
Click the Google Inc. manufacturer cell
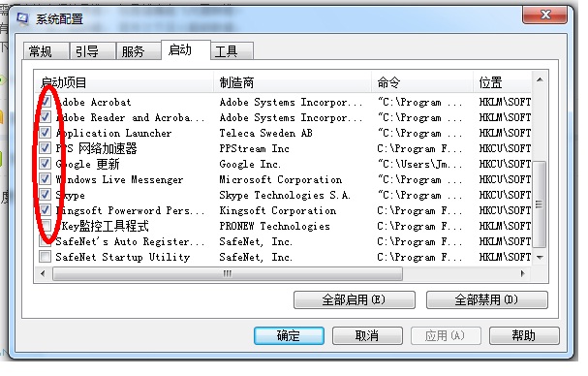(250, 164)
